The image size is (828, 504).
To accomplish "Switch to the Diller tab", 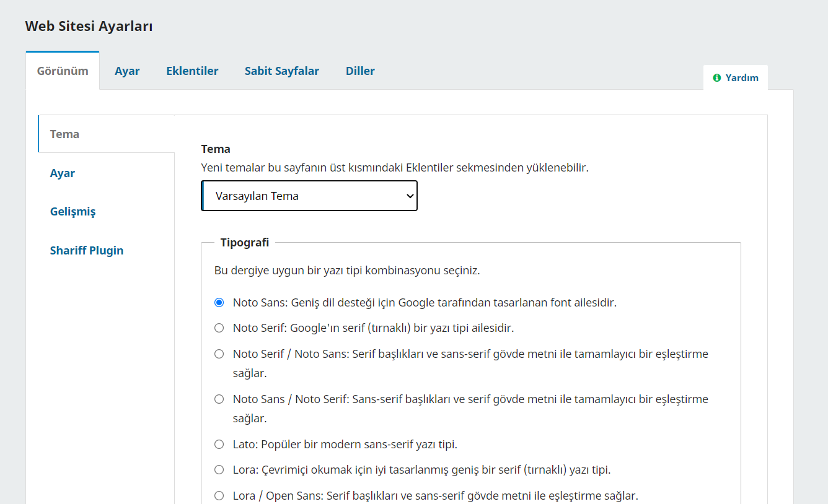I will coord(360,71).
